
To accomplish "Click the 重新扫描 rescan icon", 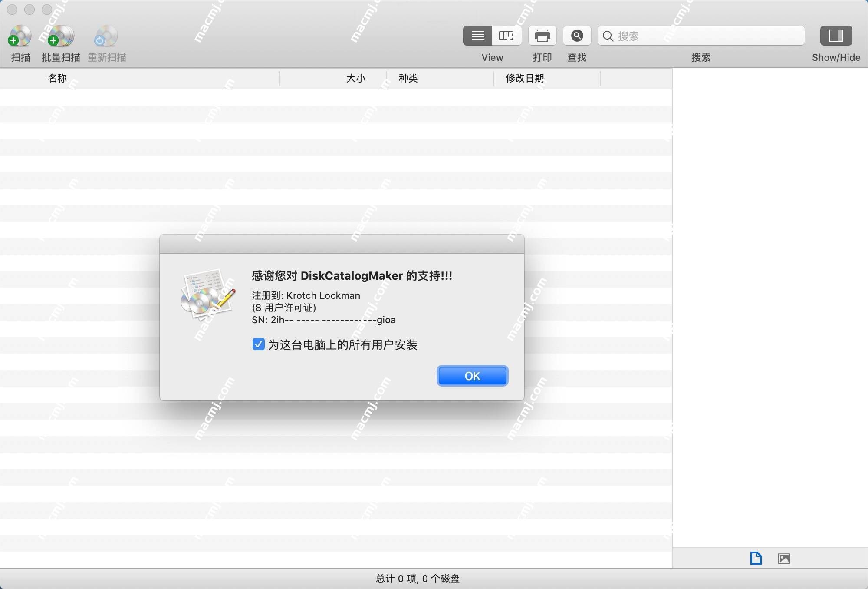I will tap(106, 36).
